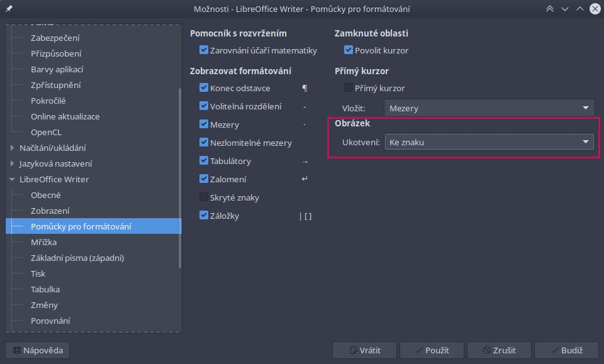Select Pokročilé in the options tree
This screenshot has height=364, width=604.
point(48,101)
